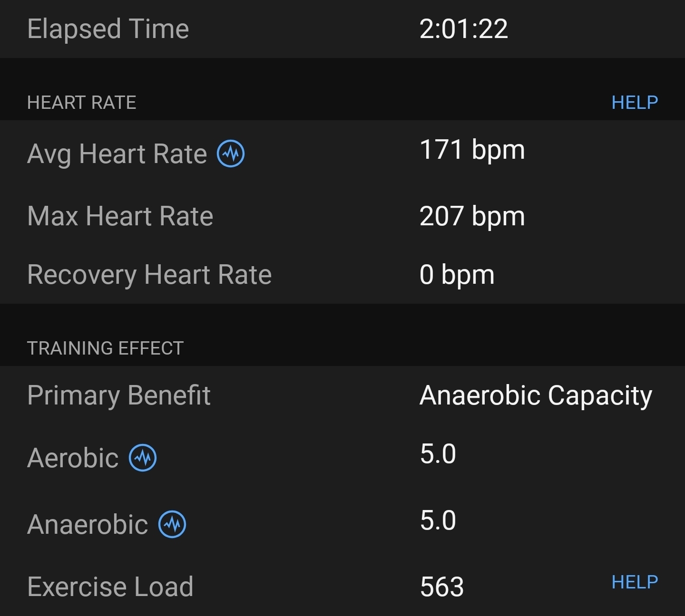Tap the info icon beside Avg Heart Rate
The height and width of the screenshot is (616, 685).
[x=231, y=154]
